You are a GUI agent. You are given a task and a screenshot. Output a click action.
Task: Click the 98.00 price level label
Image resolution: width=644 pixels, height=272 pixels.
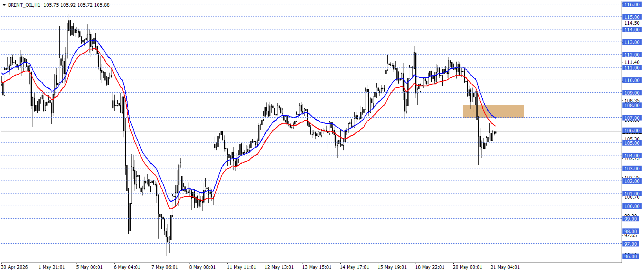click(631, 232)
